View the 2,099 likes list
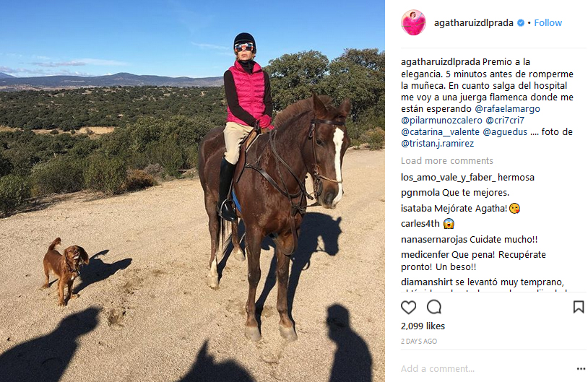 point(423,326)
